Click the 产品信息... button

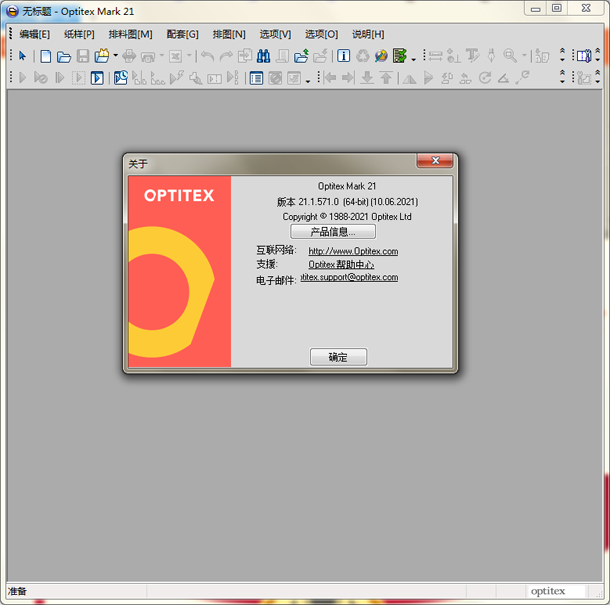(x=333, y=232)
